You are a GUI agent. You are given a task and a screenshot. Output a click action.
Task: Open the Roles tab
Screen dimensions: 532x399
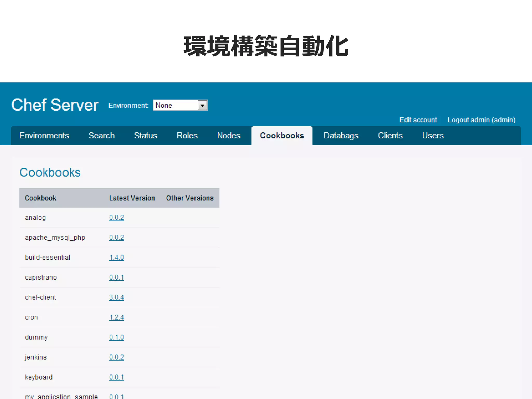tap(187, 136)
